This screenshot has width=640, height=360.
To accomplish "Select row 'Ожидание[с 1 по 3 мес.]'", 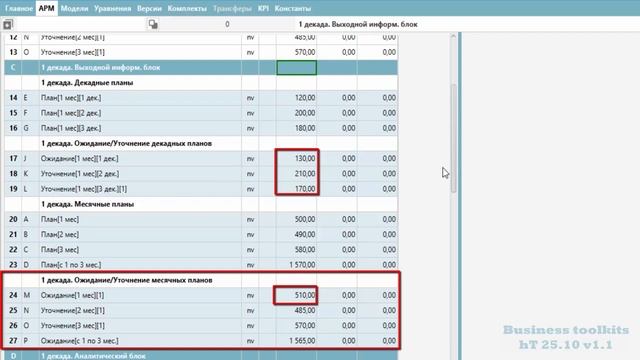I will (x=201, y=341).
